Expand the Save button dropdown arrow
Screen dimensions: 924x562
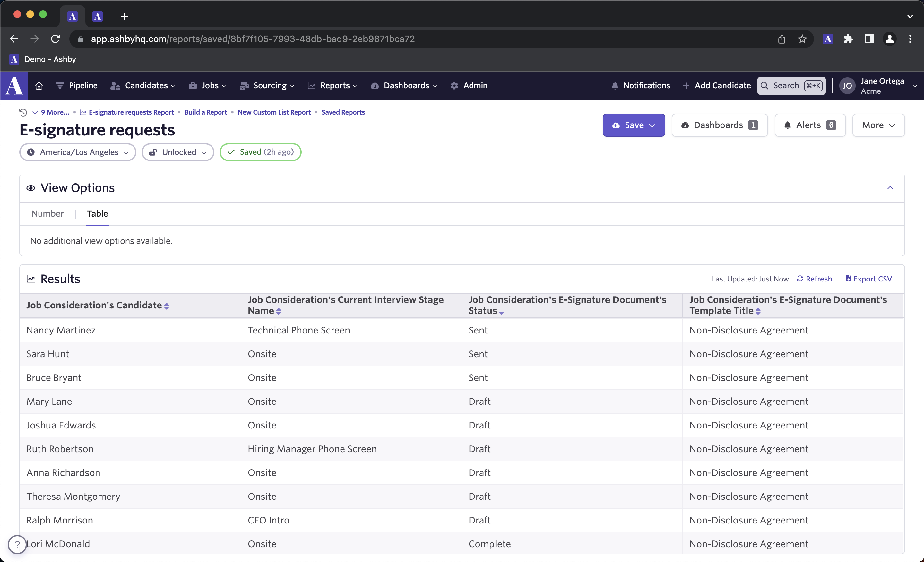tap(653, 125)
